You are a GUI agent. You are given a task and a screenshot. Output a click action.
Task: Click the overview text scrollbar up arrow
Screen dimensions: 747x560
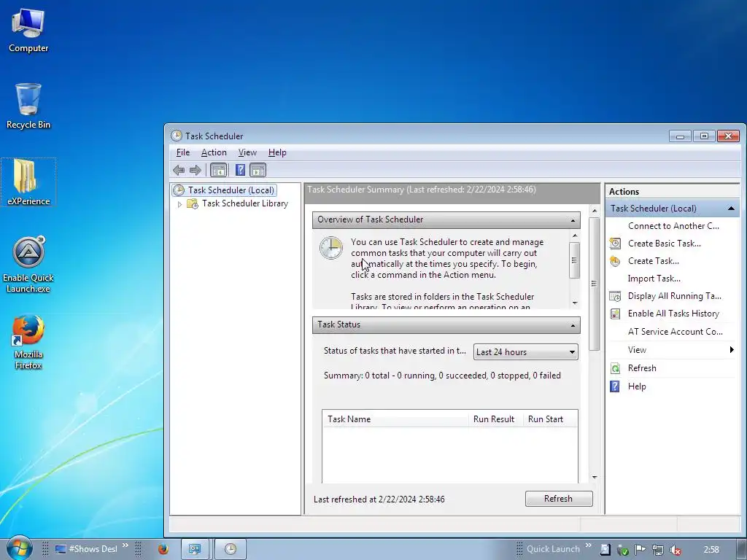575,236
